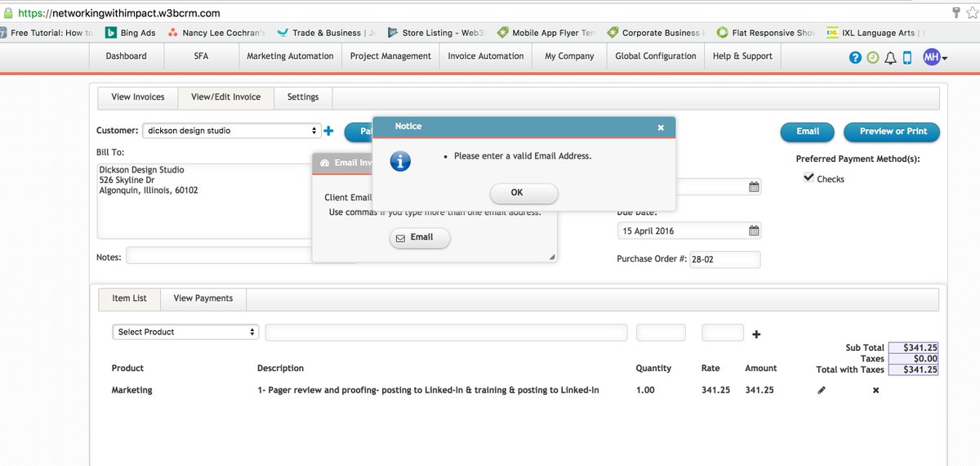This screenshot has height=466, width=980.
Task: Open the Trade & Business bookmark
Action: click(327, 33)
